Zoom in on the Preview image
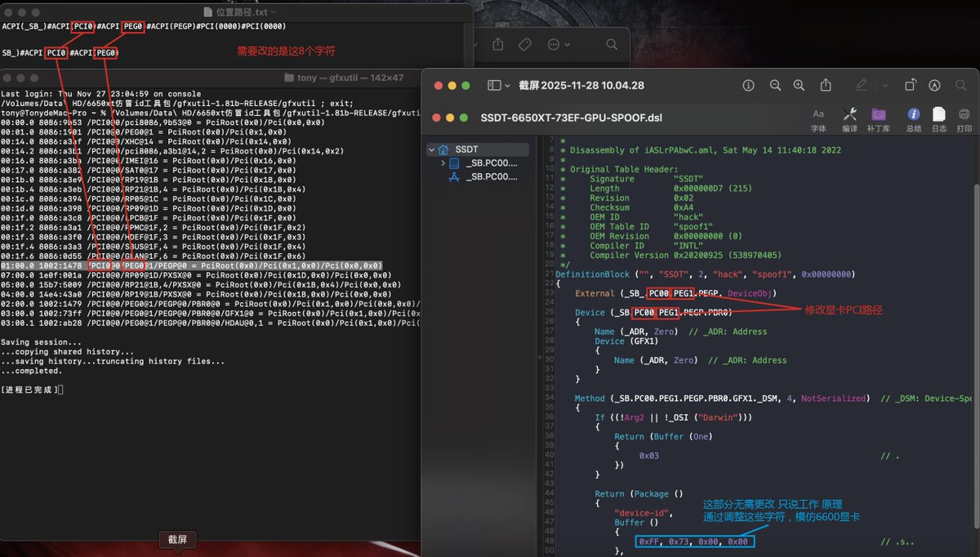 [x=800, y=85]
